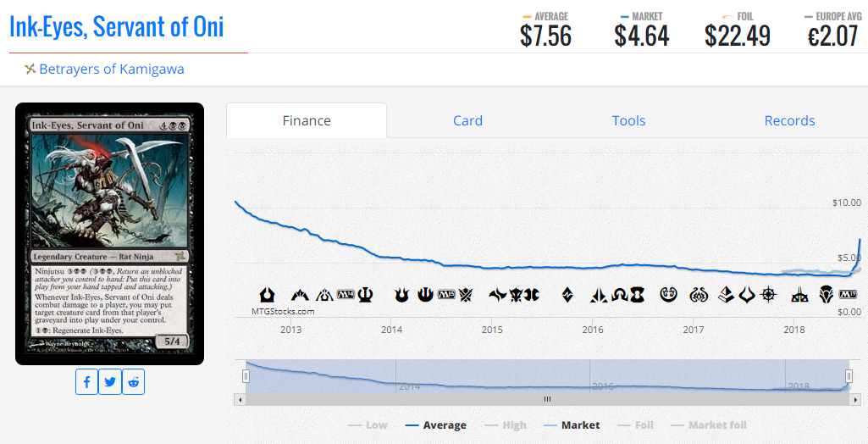Click the Shadows over Innistrad set symbol

pos(619,295)
